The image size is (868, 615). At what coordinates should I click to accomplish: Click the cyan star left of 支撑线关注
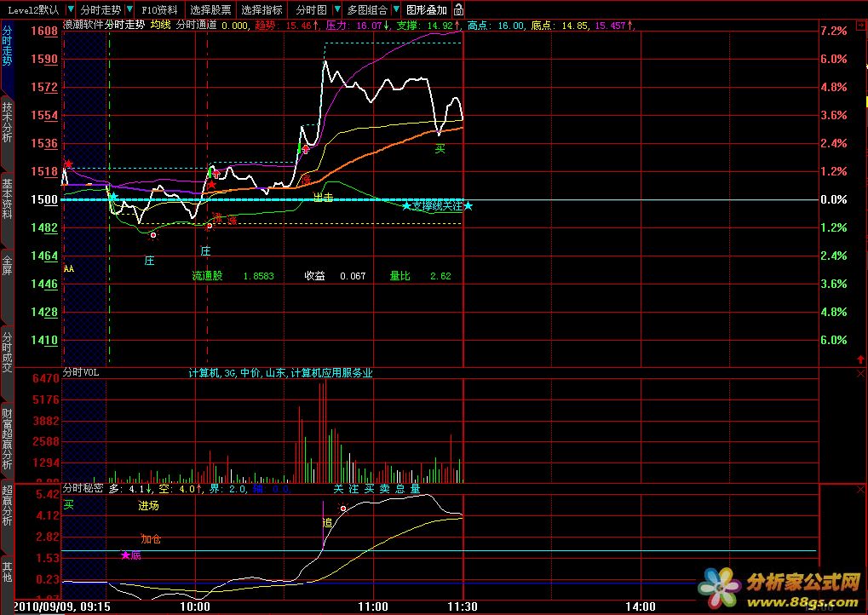click(x=406, y=206)
